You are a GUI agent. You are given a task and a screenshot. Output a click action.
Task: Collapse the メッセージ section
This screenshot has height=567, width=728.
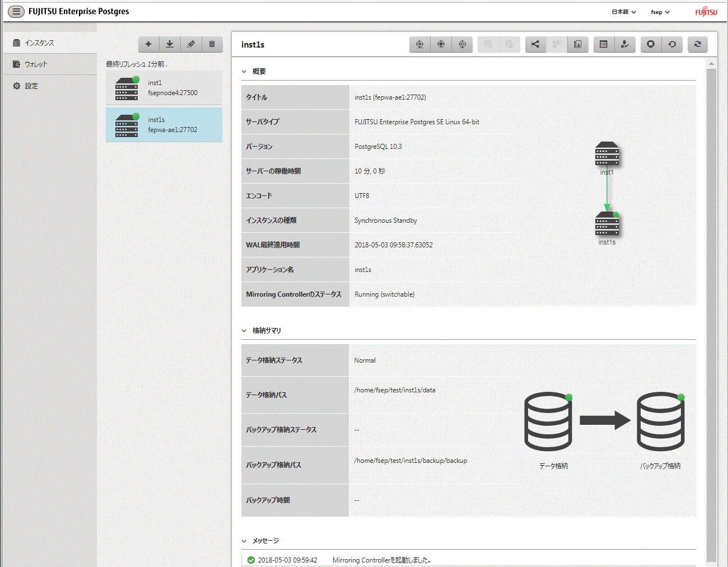(244, 541)
